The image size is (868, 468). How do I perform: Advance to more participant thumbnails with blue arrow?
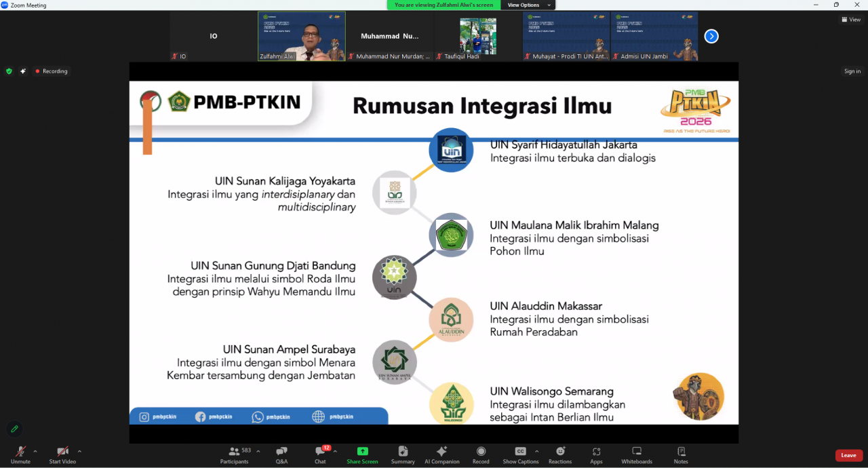coord(711,36)
